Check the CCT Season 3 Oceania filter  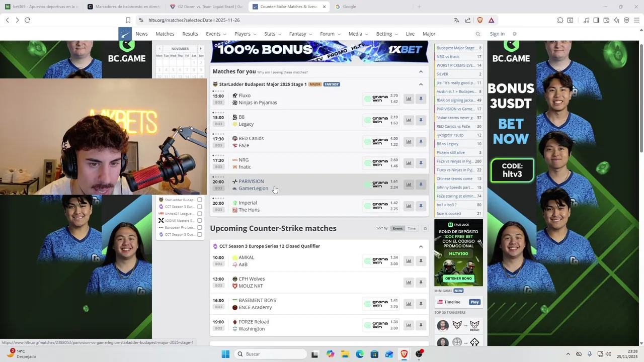[200, 234]
